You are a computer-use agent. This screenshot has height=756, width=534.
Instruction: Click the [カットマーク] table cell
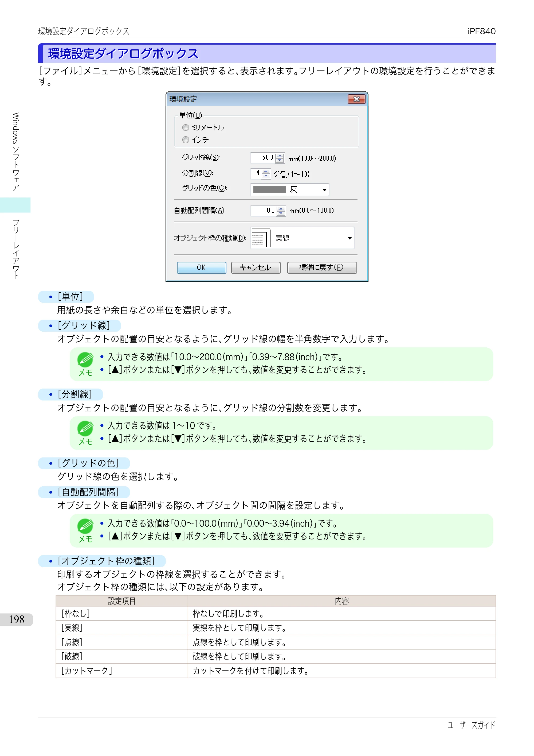tap(122, 671)
